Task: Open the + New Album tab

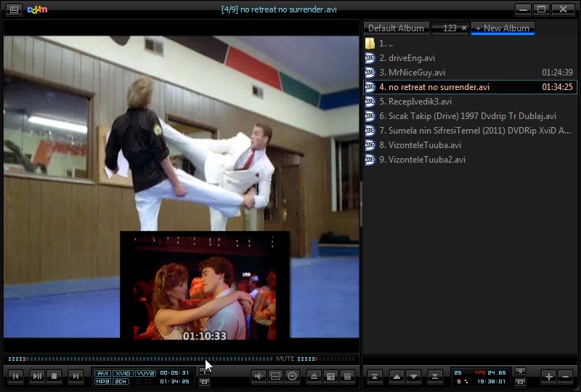Action: (x=503, y=28)
